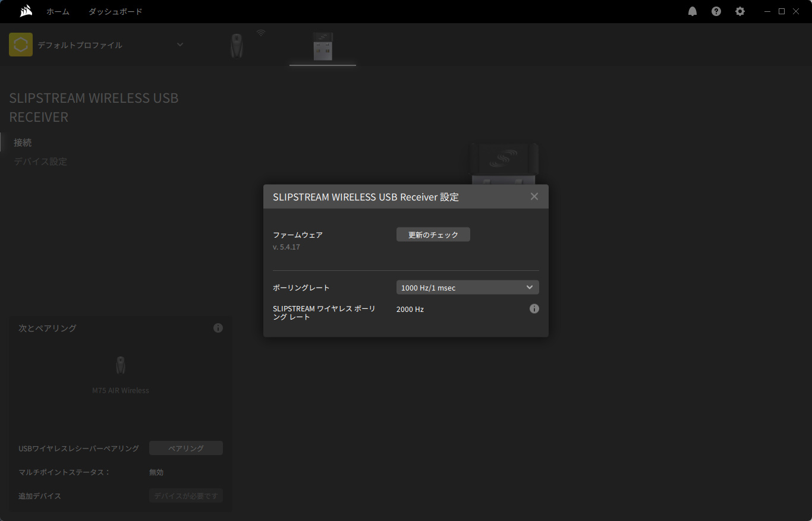Show SLIPSTREAM wireless polling rate info
The width and height of the screenshot is (812, 521).
point(534,309)
